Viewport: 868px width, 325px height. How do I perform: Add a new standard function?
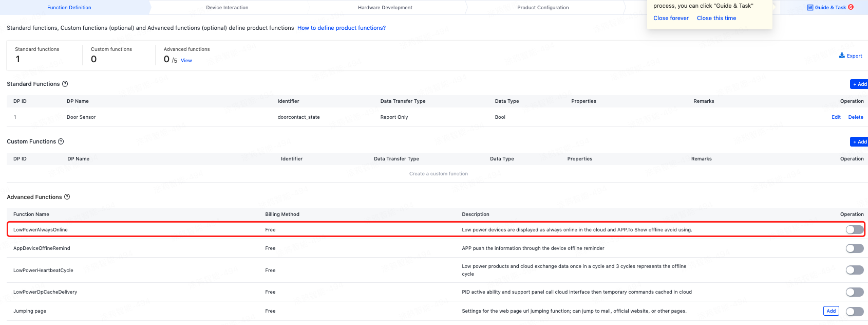859,84
